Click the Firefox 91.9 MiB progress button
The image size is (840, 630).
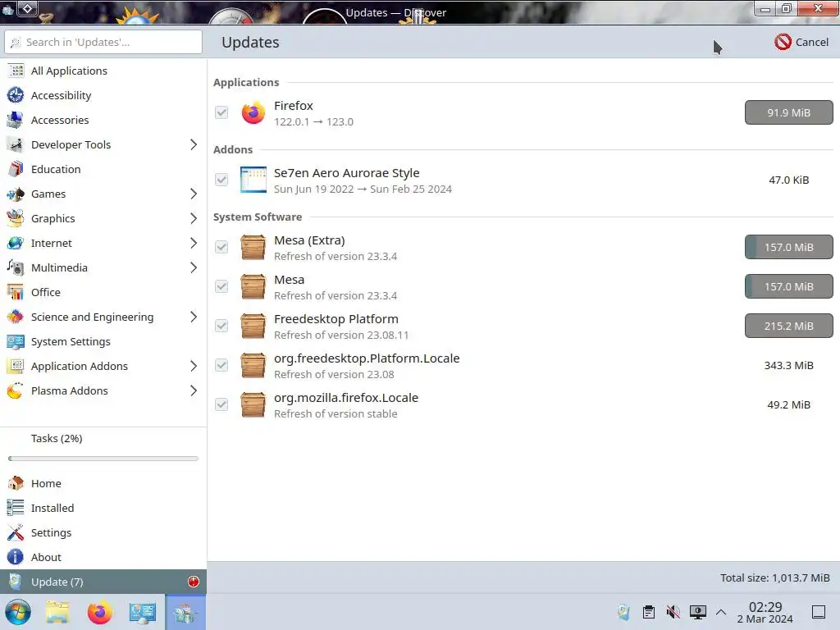click(788, 112)
